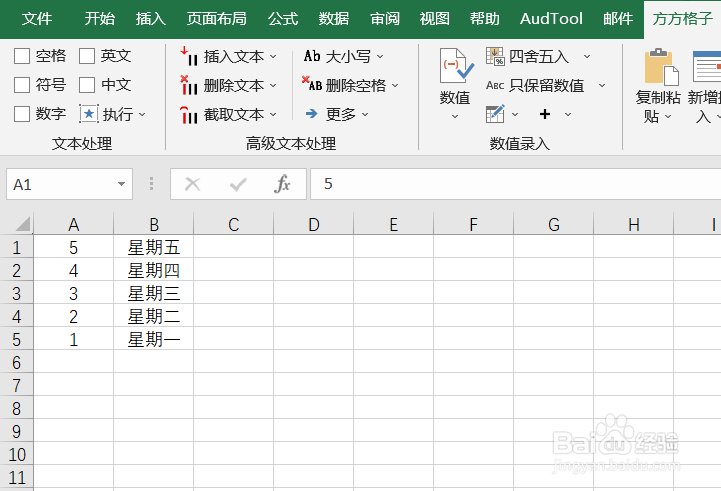Open the Case (大小写) dropdown arrow
The image size is (721, 491).
tap(380, 56)
